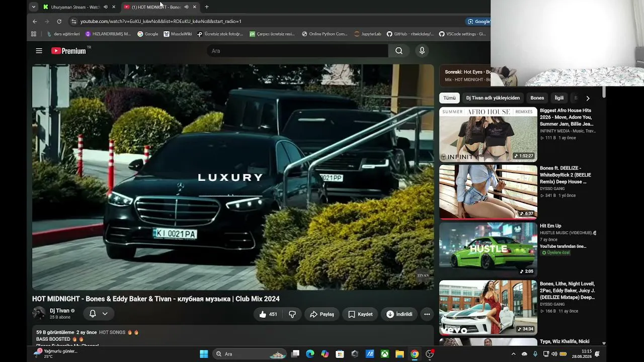Click the Paylaş share button
The image size is (644, 362).
point(322,314)
